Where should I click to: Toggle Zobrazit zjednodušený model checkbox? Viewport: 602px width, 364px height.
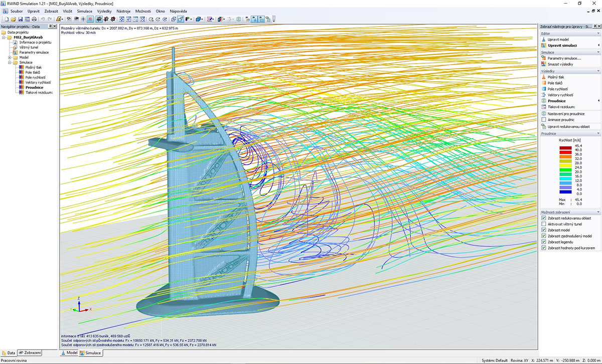click(544, 236)
